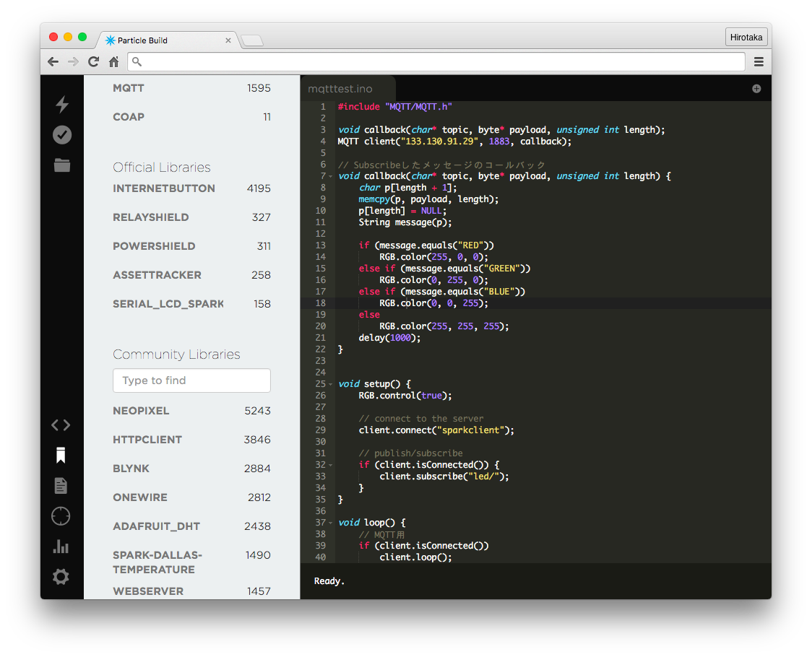This screenshot has height=657, width=812.
Task: Click the RGB.control(true); line
Action: click(405, 396)
